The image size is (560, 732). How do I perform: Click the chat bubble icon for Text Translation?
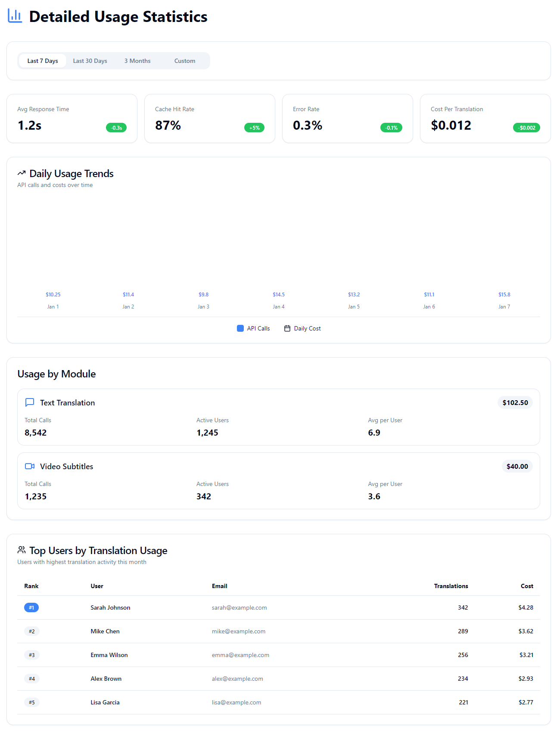pos(30,402)
